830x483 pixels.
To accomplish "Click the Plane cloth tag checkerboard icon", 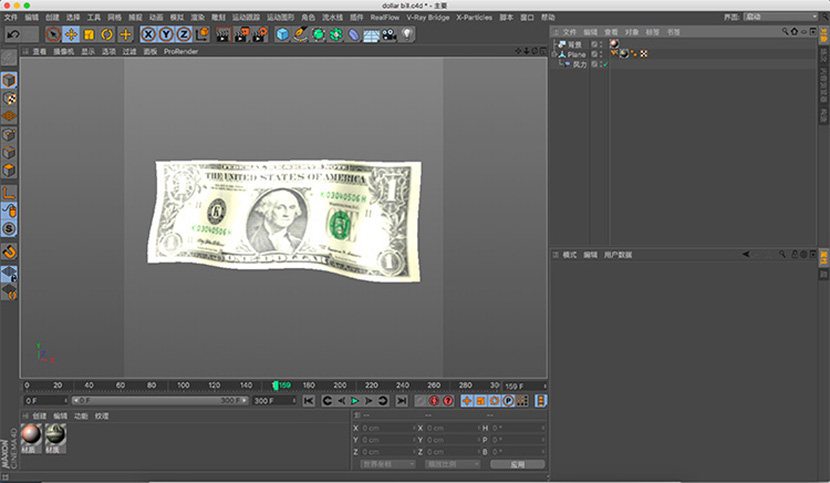I will (644, 54).
